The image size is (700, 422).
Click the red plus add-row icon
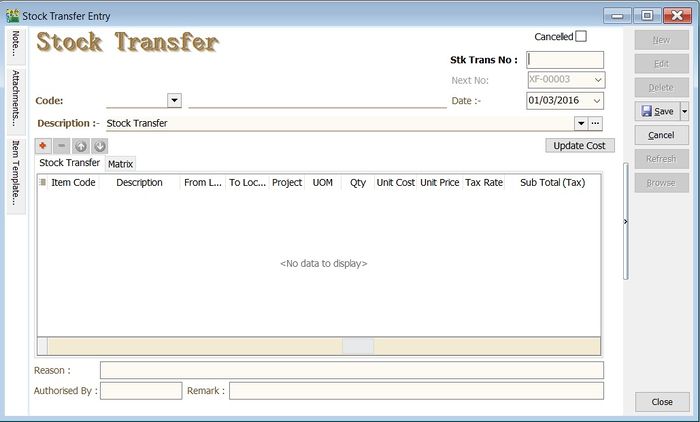coord(44,146)
